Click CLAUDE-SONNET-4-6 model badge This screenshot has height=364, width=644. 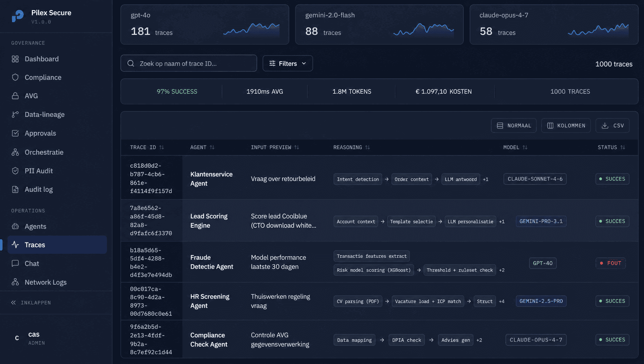pyautogui.click(x=535, y=179)
